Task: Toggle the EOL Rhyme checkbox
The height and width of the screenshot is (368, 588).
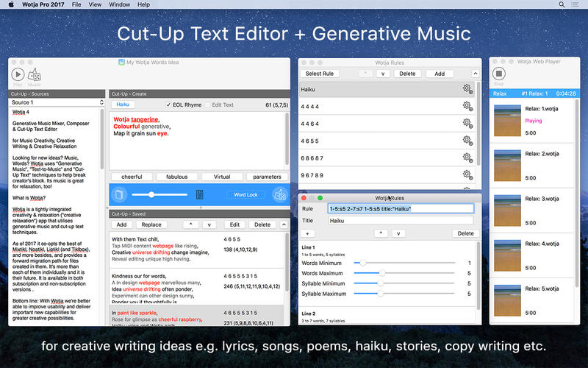Action: pos(168,105)
